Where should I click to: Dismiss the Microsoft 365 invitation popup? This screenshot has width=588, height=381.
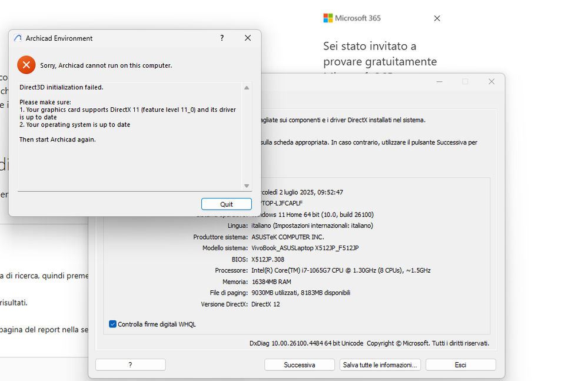point(437,18)
